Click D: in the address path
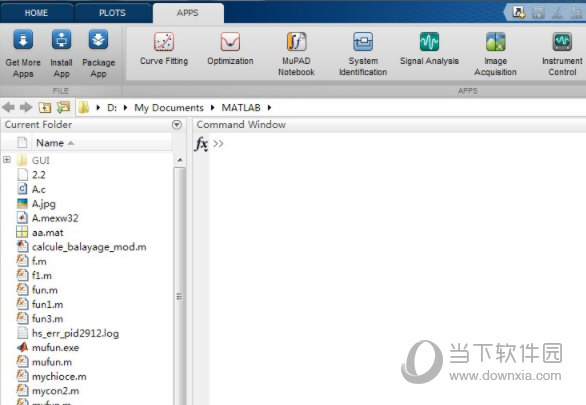The image size is (586, 405). pos(112,108)
